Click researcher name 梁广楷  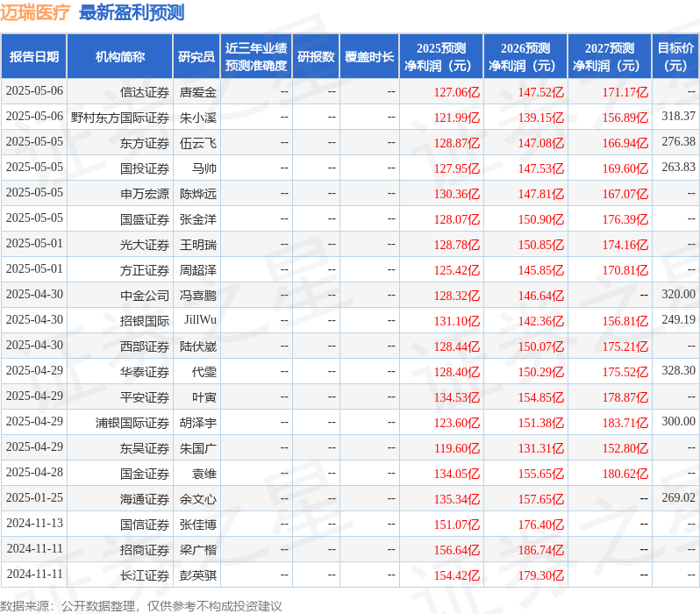coord(198,551)
